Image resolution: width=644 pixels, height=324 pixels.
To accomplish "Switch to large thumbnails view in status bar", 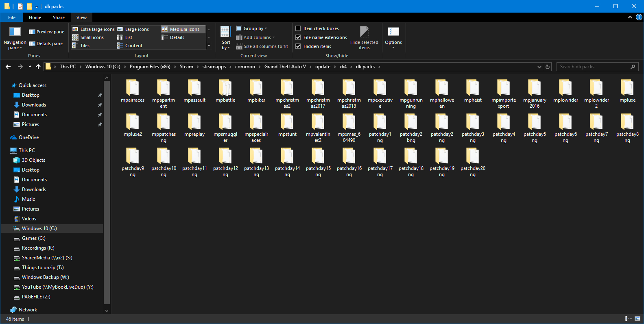I will click(x=637, y=319).
